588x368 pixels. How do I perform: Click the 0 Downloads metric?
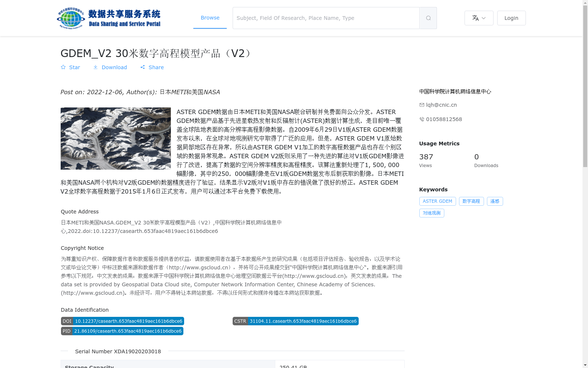click(486, 160)
